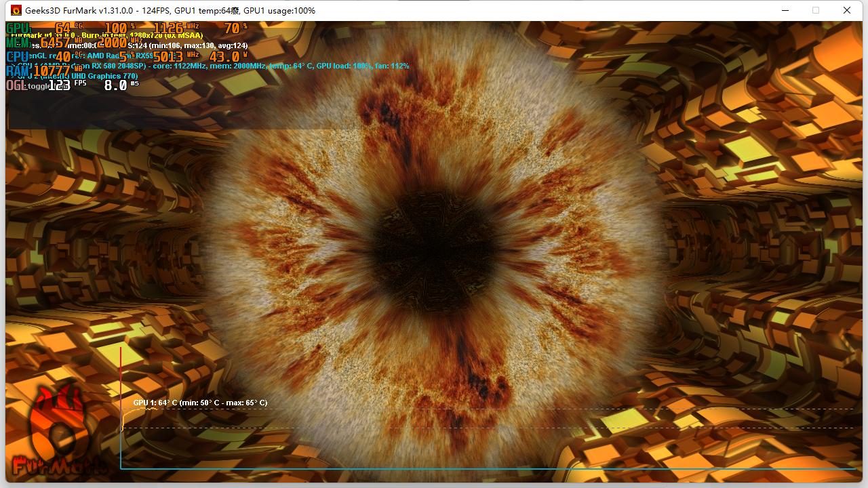This screenshot has height=488, width=868.
Task: Click the GPU 1 temperature graph label
Action: pos(200,403)
